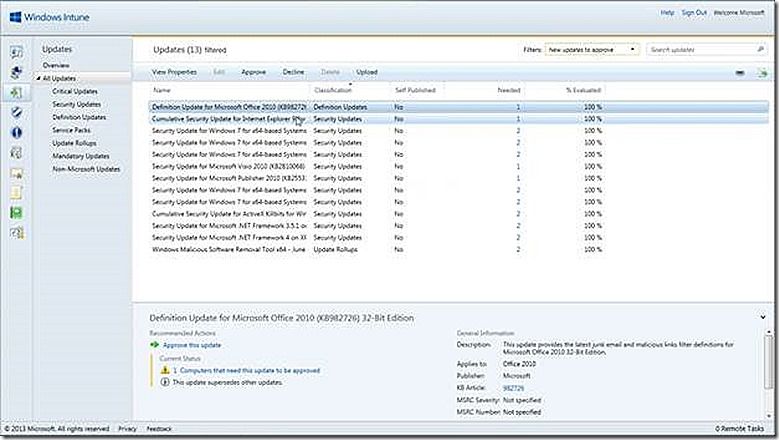Click View Properties in the toolbar
This screenshot has height=440, width=779.
(174, 72)
